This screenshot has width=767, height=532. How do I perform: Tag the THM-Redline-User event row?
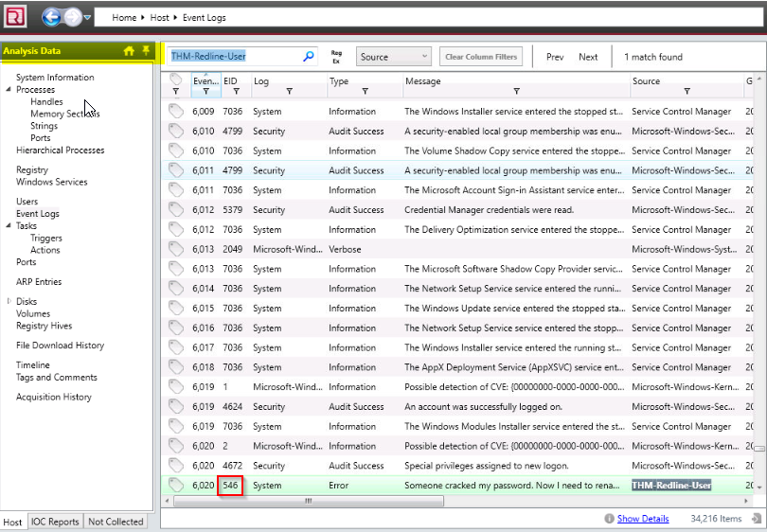175,485
